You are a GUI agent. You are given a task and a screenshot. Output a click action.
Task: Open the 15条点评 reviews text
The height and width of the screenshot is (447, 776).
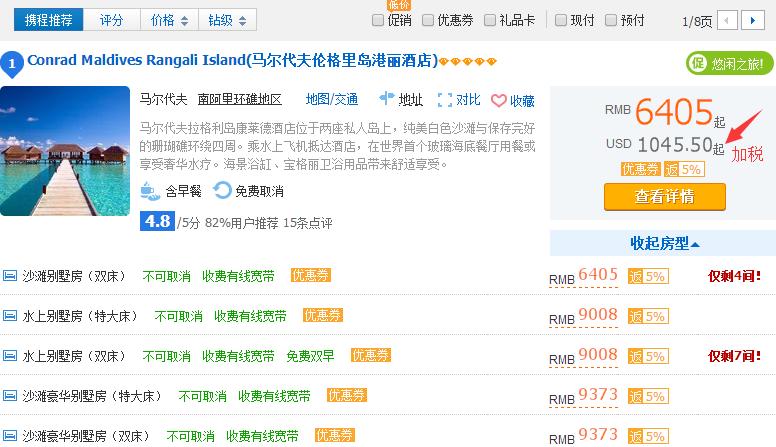[x=307, y=223]
